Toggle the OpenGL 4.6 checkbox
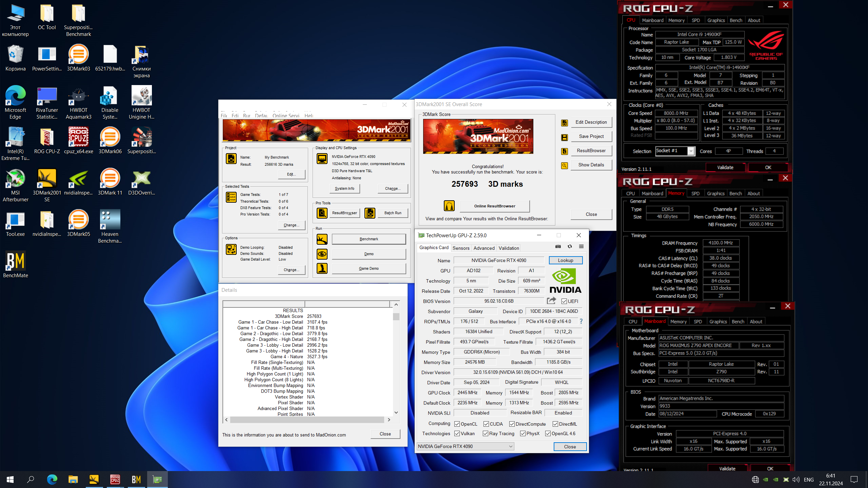Viewport: 868px width, 488px height. [x=548, y=433]
